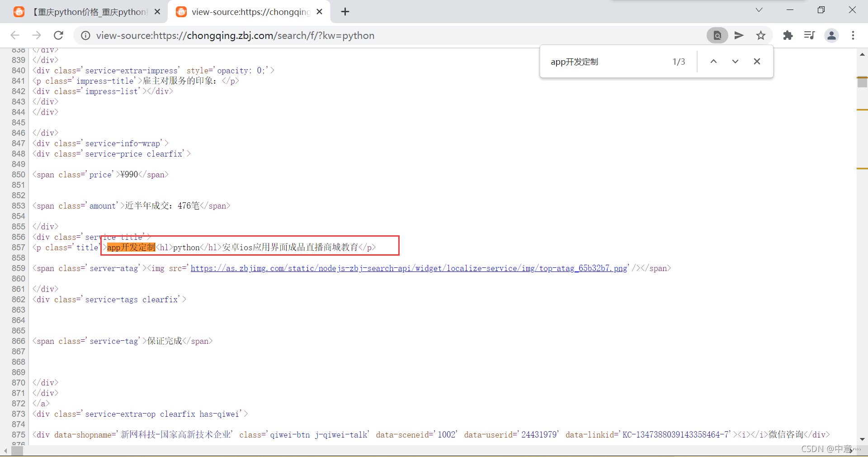View site information icon in address bar
This screenshot has width=868, height=457.
tap(85, 35)
